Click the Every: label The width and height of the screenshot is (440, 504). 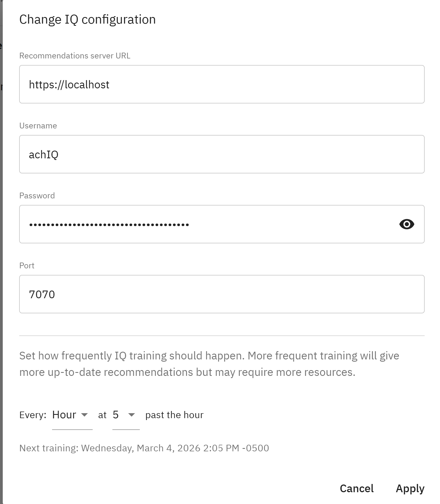[33, 415]
